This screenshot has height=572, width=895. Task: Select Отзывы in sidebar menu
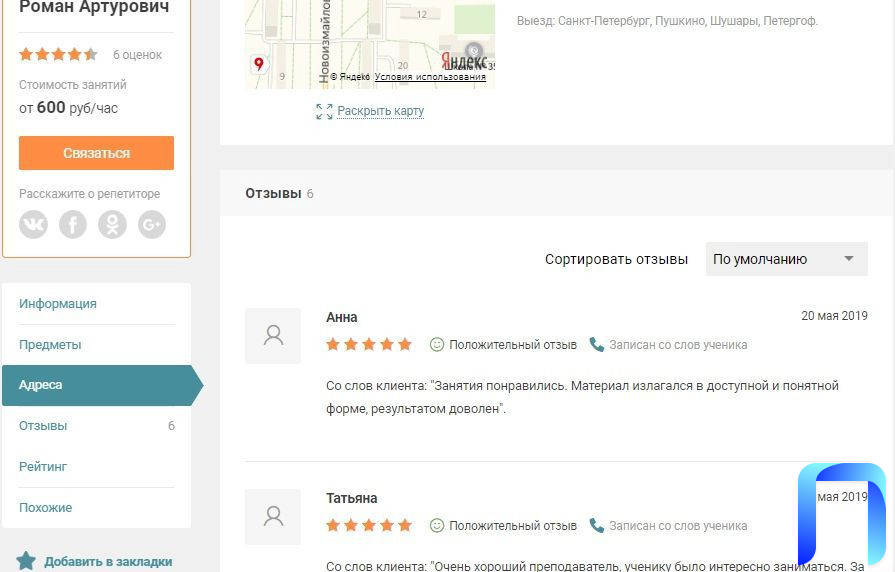(x=43, y=426)
